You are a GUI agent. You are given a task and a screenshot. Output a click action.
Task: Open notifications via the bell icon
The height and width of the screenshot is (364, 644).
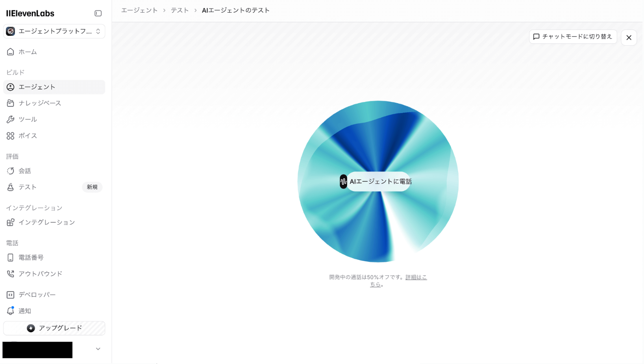coord(11,311)
